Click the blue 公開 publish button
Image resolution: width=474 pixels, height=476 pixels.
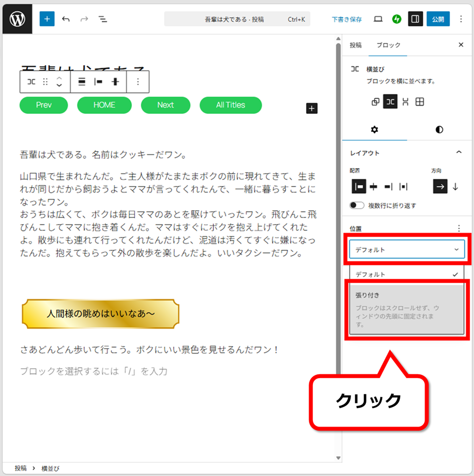438,19
